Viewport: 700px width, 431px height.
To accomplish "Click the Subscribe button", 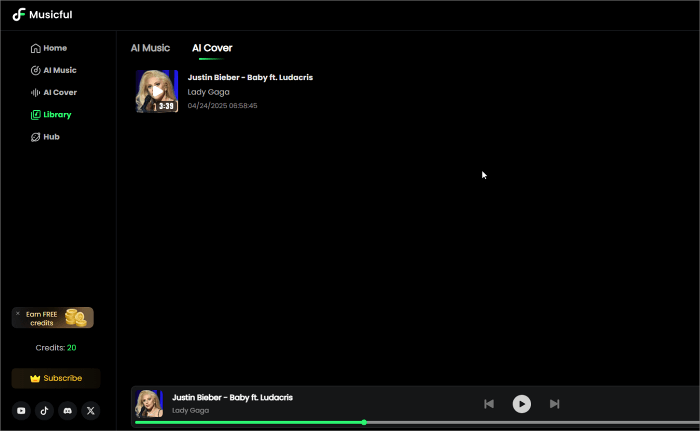I will click(x=56, y=378).
